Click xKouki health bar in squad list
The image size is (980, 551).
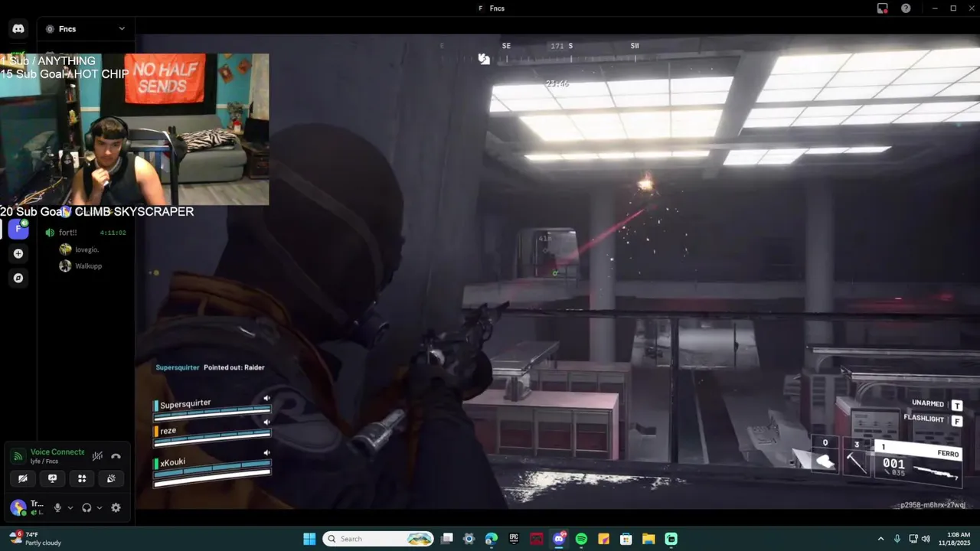[x=212, y=473]
